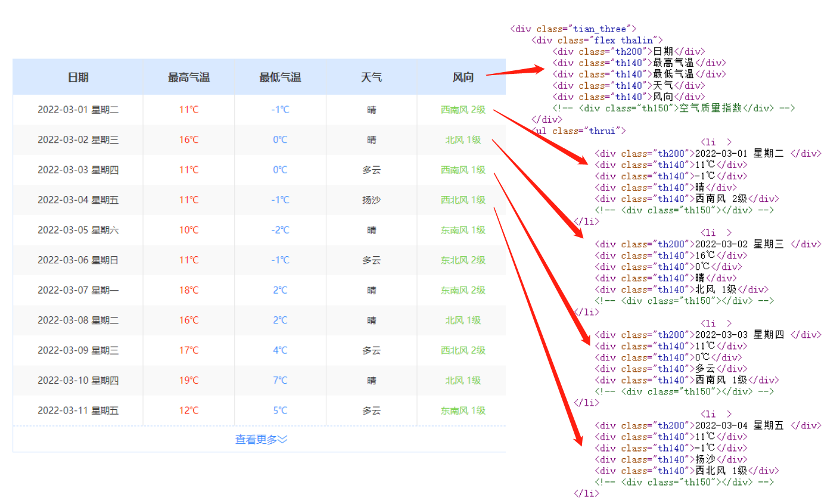Select the 2022-03-08 星期二 date cell
The image size is (840, 504).
pyautogui.click(x=78, y=321)
